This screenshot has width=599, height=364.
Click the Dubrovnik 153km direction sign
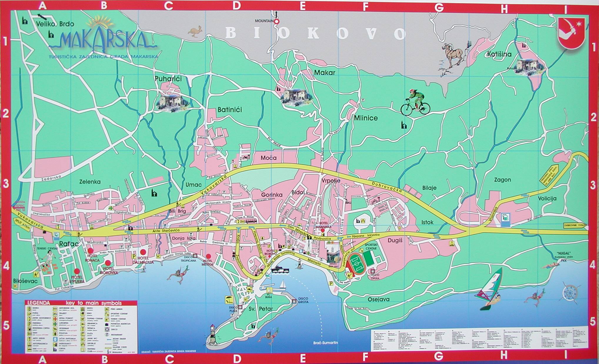[x=575, y=226]
